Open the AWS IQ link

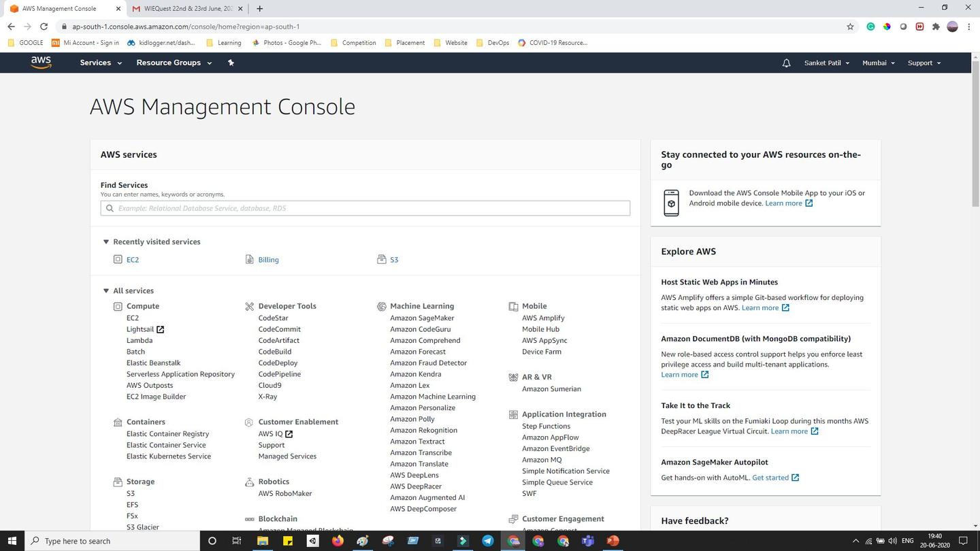tap(270, 434)
